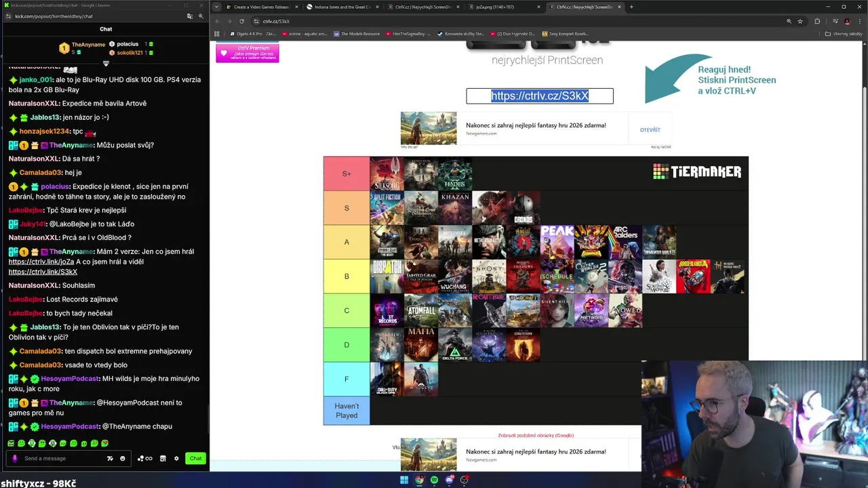This screenshot has height=488, width=868.
Task: Click the points infinity icon
Action: click(x=145, y=458)
